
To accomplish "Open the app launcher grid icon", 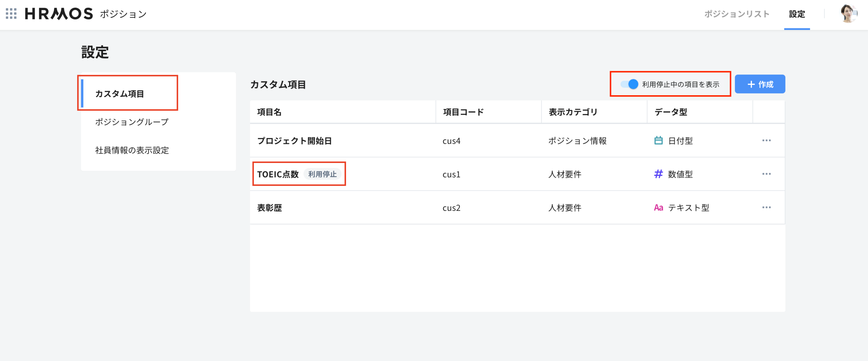I will [x=11, y=14].
